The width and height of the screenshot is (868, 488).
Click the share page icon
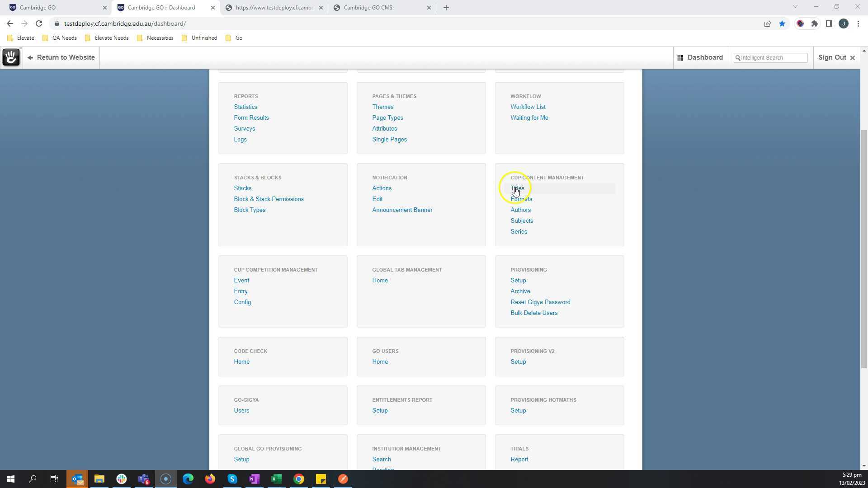tap(768, 24)
